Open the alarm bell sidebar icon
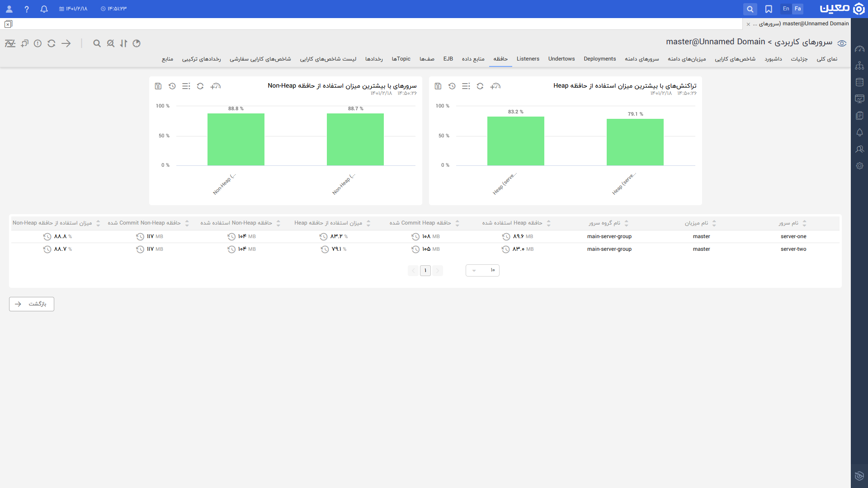868x488 pixels. click(859, 132)
